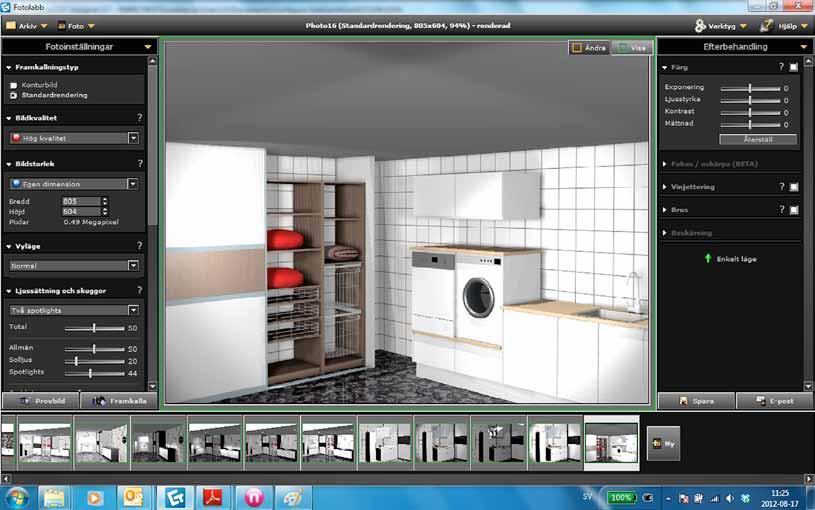This screenshot has width=815, height=510.
Task: Open media player from taskbar
Action: click(x=94, y=498)
